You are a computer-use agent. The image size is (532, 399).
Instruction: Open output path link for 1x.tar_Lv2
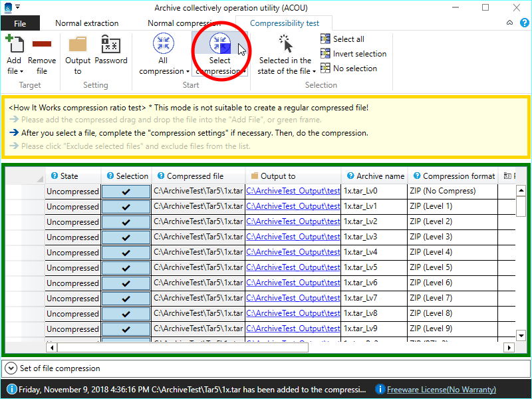[293, 222]
